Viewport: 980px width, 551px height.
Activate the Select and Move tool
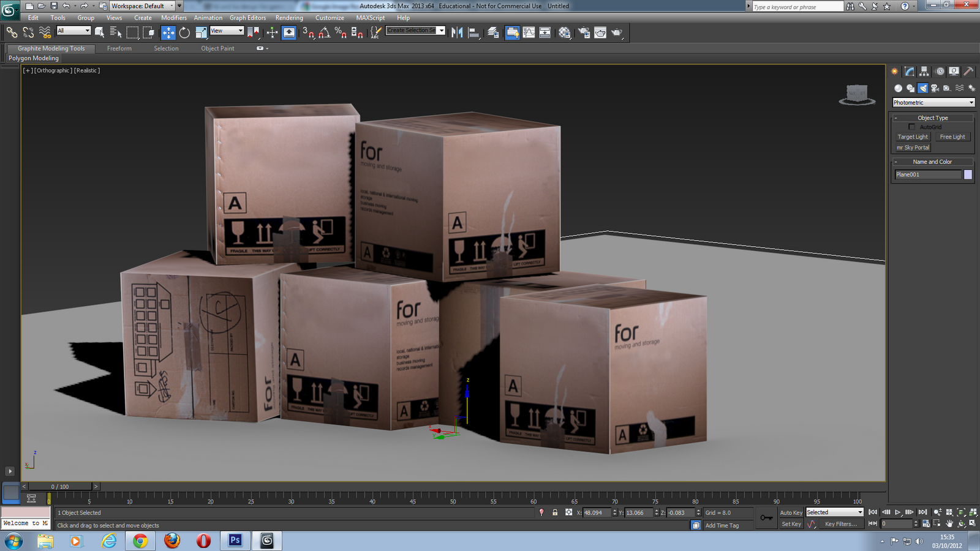168,32
